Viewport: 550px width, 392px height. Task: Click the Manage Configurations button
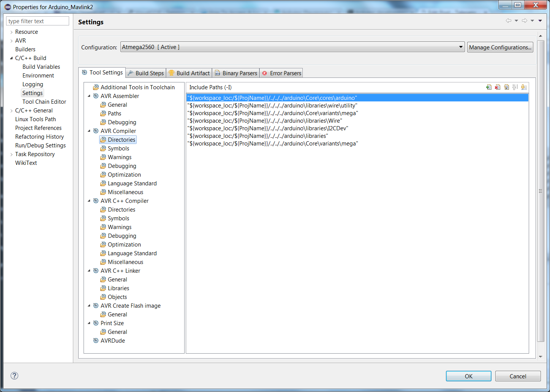[500, 47]
